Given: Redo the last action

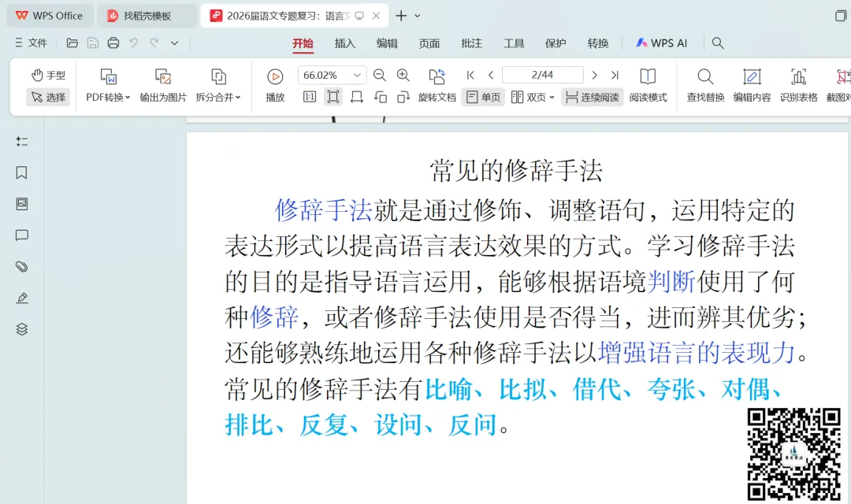Looking at the screenshot, I should tap(154, 43).
